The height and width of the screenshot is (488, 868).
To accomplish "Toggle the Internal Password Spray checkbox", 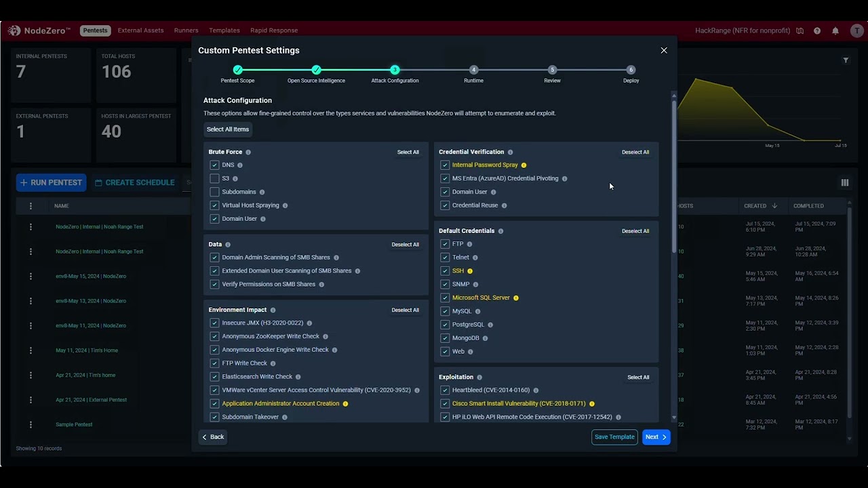I will tap(445, 165).
